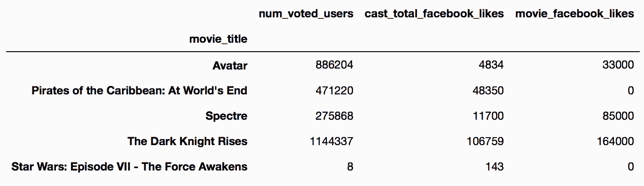Screen dimensions: 644x186
Task: Click the cast_total_facebook_likes column header
Action: coord(434,14)
